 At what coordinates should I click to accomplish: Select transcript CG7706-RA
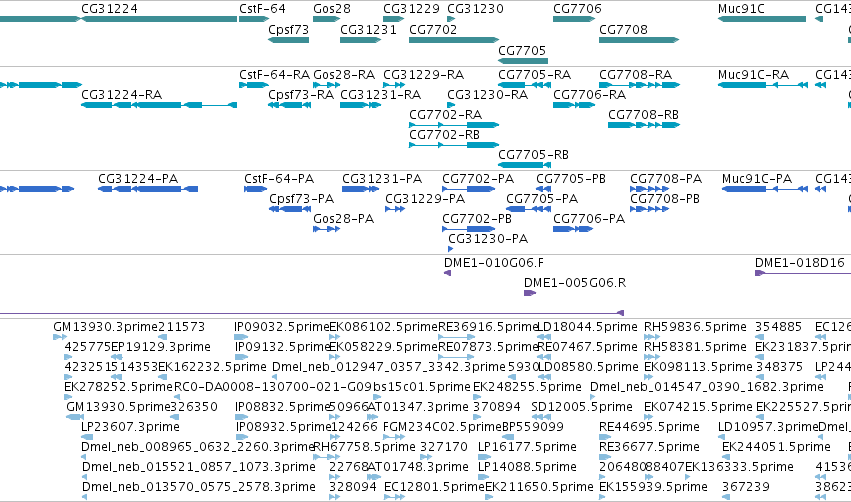[574, 105]
